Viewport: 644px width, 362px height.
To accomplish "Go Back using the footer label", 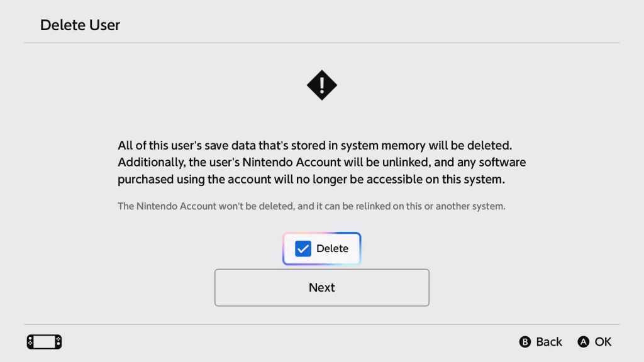I will tap(548, 342).
